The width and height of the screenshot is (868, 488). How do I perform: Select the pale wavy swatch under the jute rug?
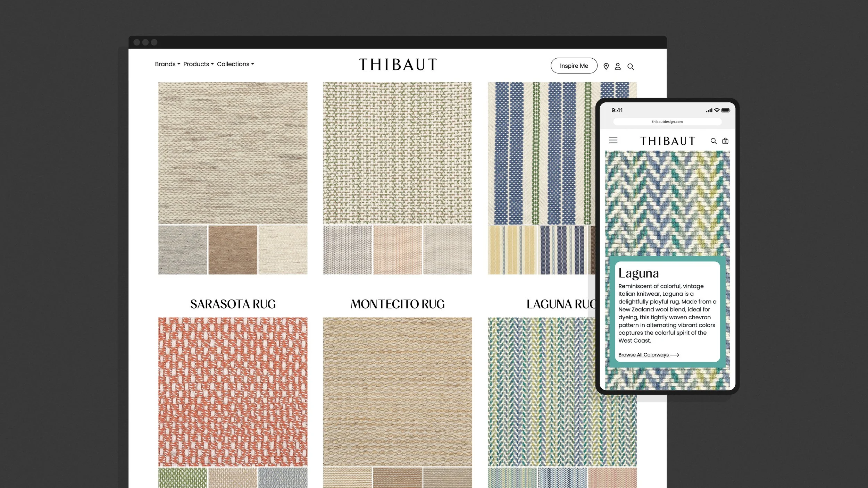click(x=347, y=478)
